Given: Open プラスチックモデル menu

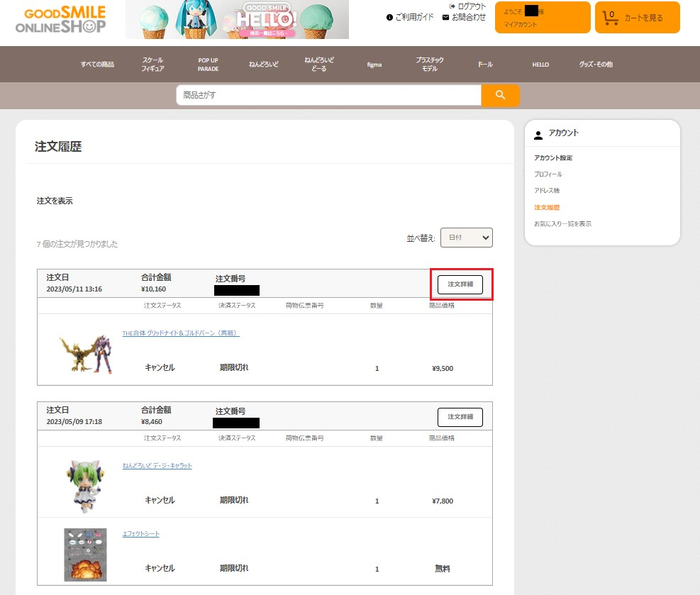Looking at the screenshot, I should click(x=430, y=65).
